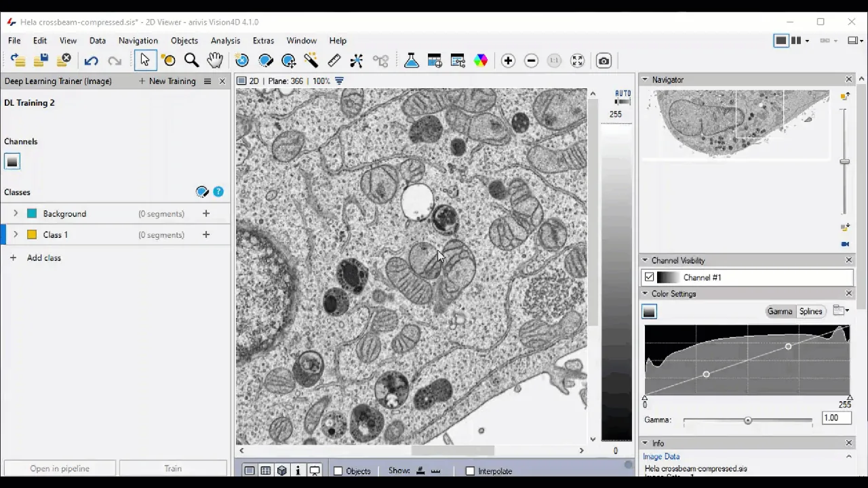
Task: Expand the Background class row
Action: tap(16, 213)
